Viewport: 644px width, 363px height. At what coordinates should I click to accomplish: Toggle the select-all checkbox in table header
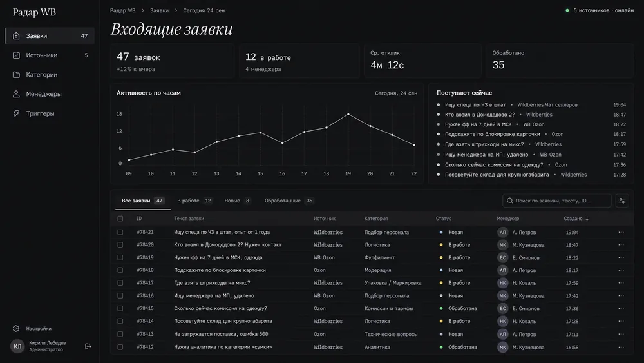120,219
